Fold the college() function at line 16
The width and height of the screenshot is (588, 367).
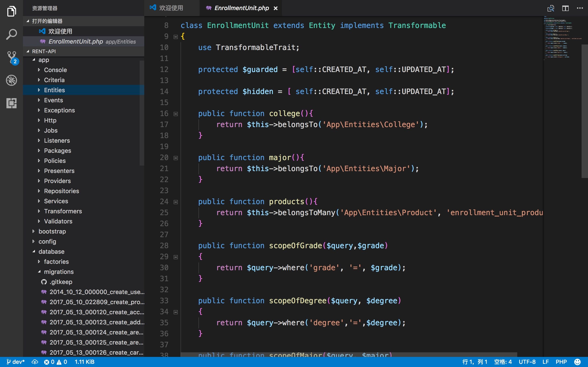coord(176,114)
